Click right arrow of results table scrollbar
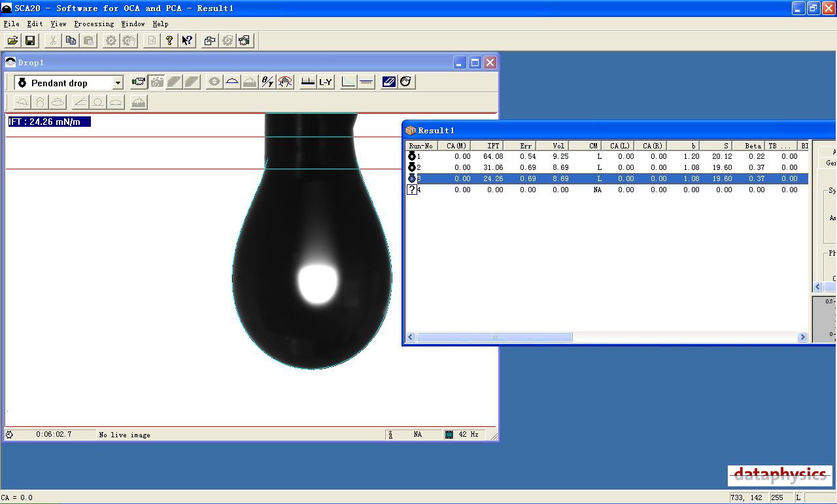Image resolution: width=837 pixels, height=504 pixels. (802, 337)
